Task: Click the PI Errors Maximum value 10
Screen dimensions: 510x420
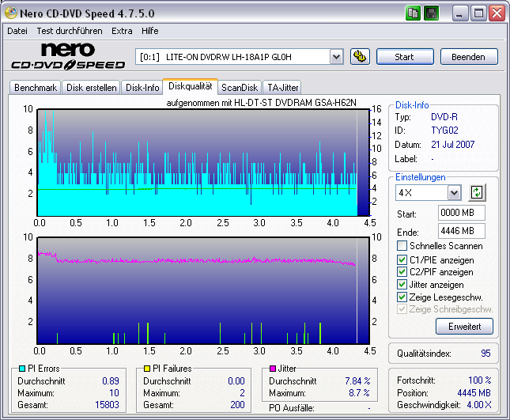Action: tap(114, 393)
